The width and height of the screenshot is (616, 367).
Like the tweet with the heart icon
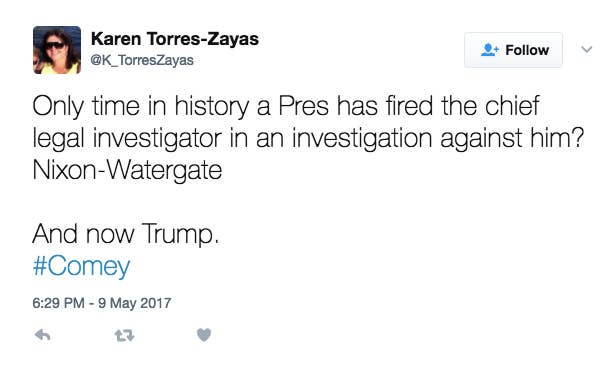(x=204, y=335)
